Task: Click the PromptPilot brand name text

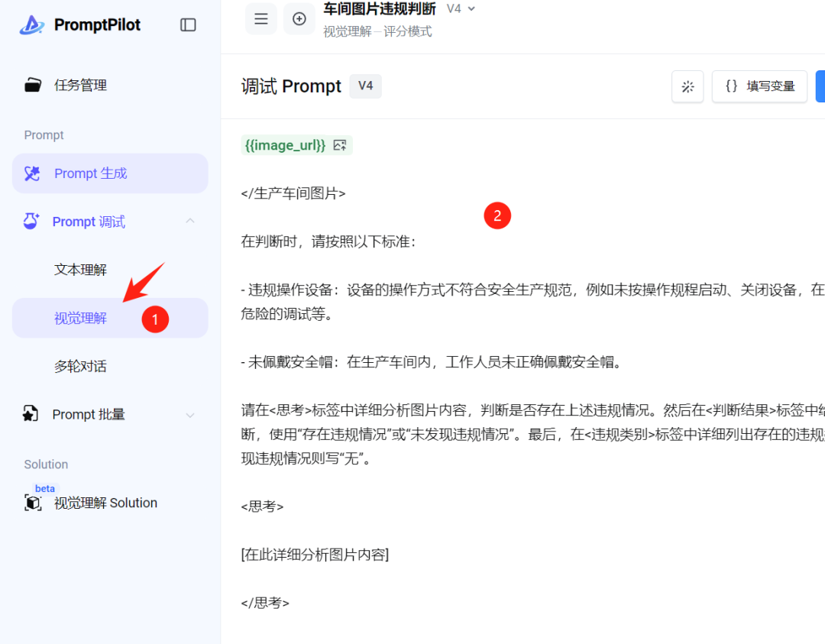Action: coord(97,24)
